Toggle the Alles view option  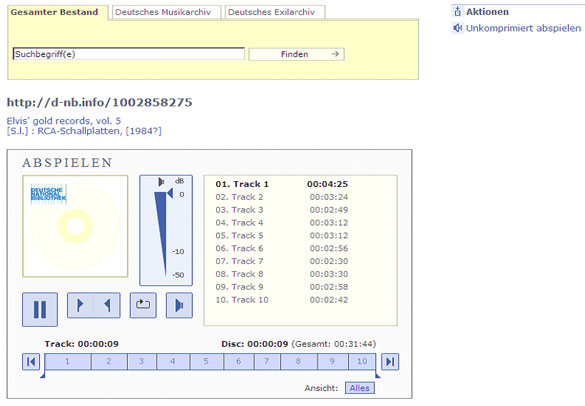coord(360,388)
